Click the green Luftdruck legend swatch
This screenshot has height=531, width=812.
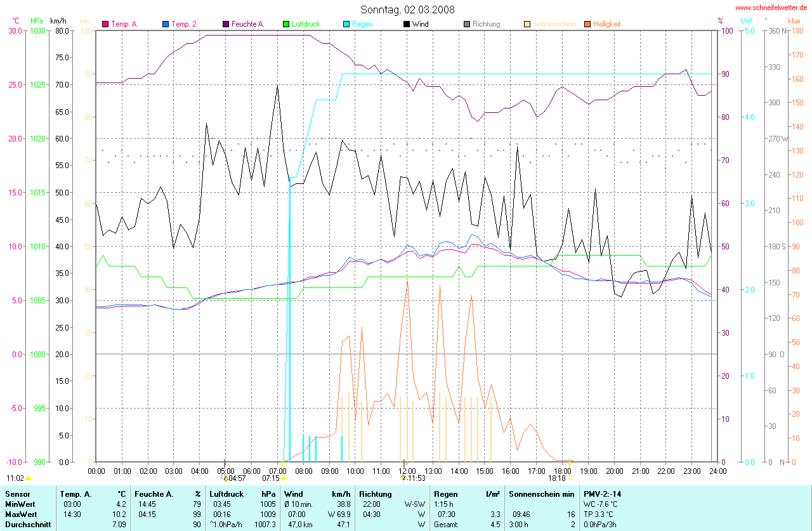tap(286, 24)
